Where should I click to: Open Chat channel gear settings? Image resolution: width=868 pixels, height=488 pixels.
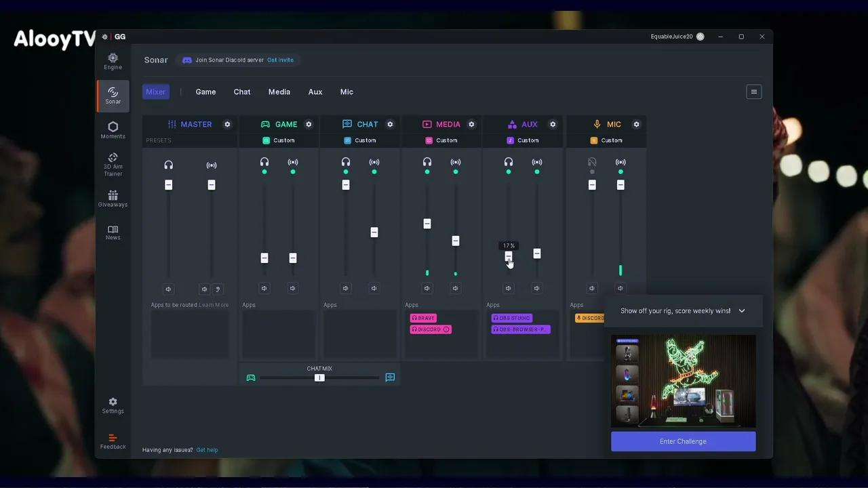[390, 124]
